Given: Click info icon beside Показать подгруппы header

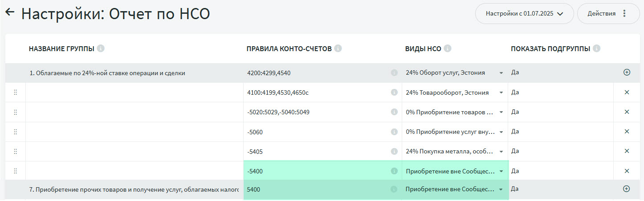Looking at the screenshot, I should tap(596, 48).
